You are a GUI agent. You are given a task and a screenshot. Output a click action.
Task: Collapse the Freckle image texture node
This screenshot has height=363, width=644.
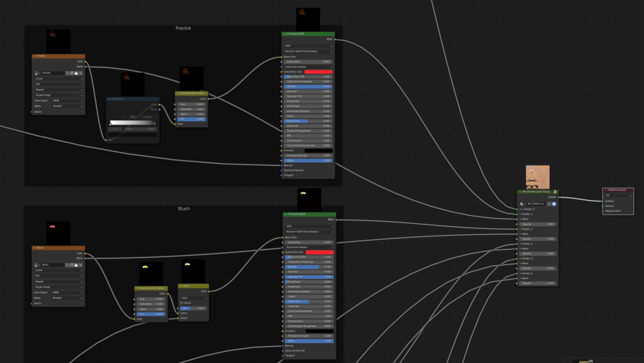(35, 56)
